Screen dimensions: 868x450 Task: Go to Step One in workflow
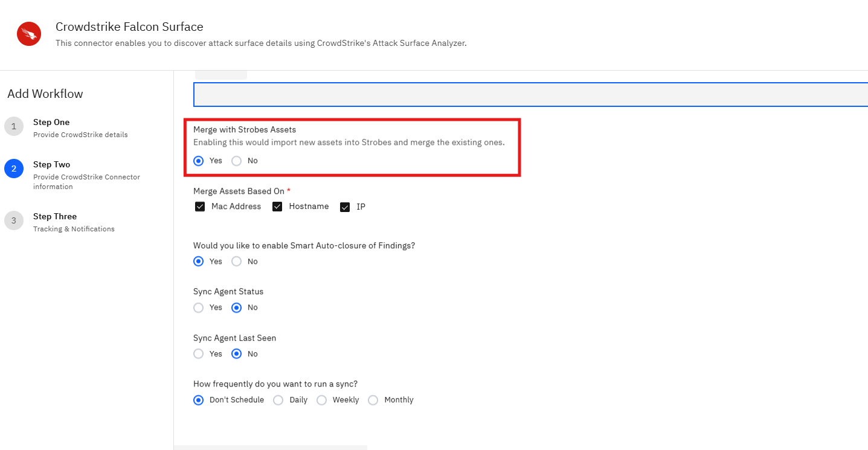click(80, 128)
